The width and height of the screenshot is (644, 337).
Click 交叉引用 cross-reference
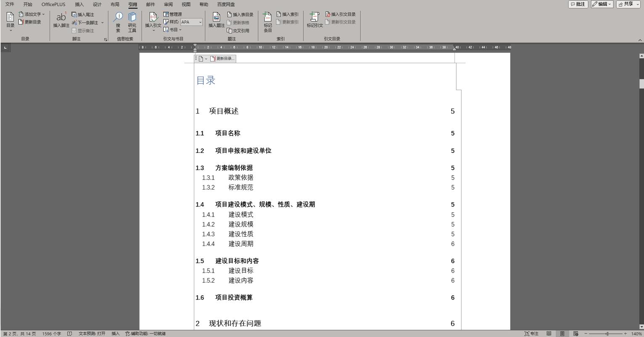point(238,30)
